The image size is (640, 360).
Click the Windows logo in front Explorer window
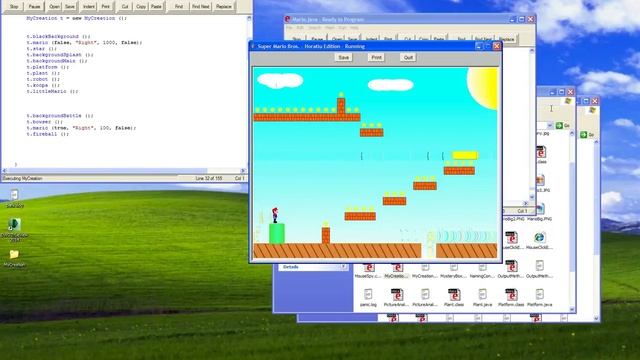pyautogui.click(x=567, y=101)
